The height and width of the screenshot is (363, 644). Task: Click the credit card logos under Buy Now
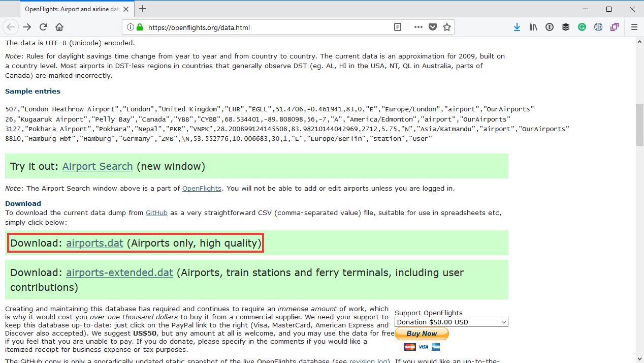[422, 347]
